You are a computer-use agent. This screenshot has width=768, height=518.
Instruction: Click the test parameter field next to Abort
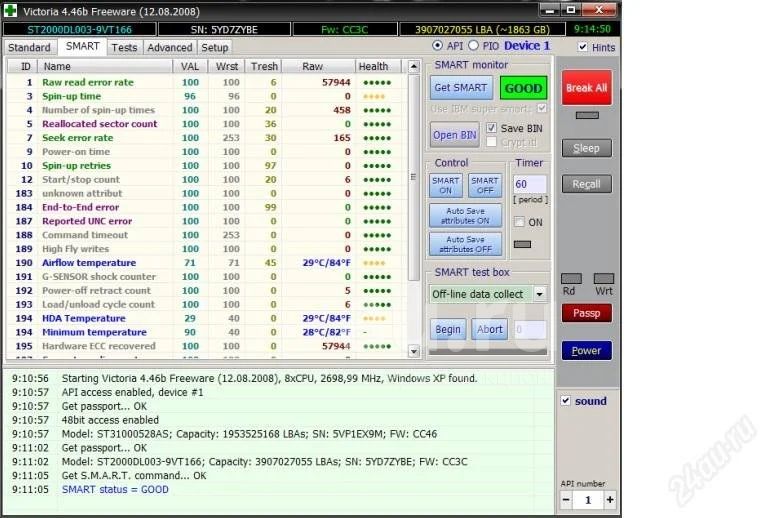click(x=530, y=330)
